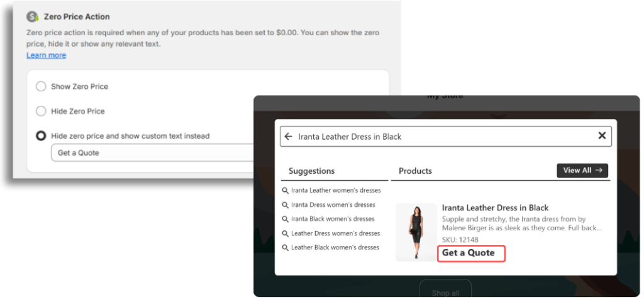Click magnifier icon beside Leather Black suggestion
Image resolution: width=644 pixels, height=299 pixels.
tap(286, 247)
